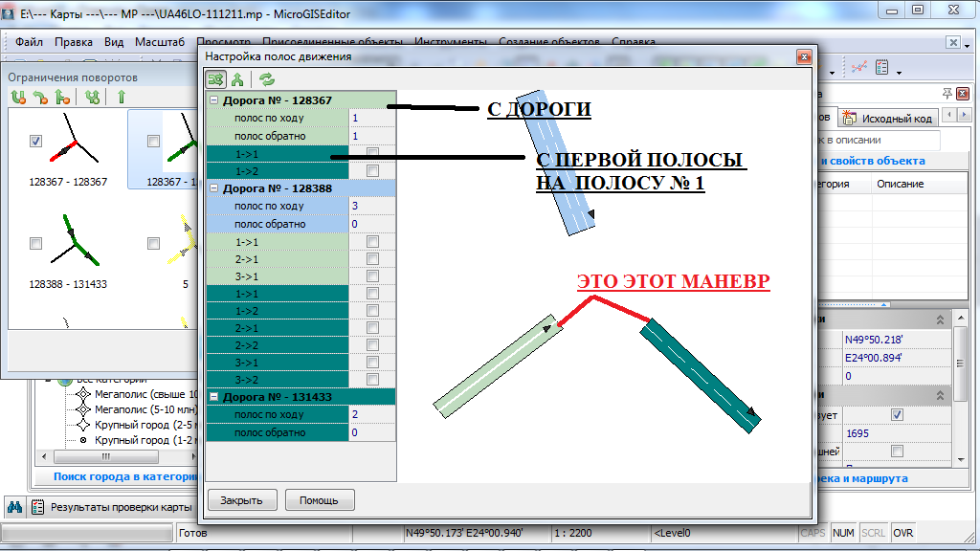
Task: Click the binoculars search icon at bottom left
Action: click(x=16, y=507)
